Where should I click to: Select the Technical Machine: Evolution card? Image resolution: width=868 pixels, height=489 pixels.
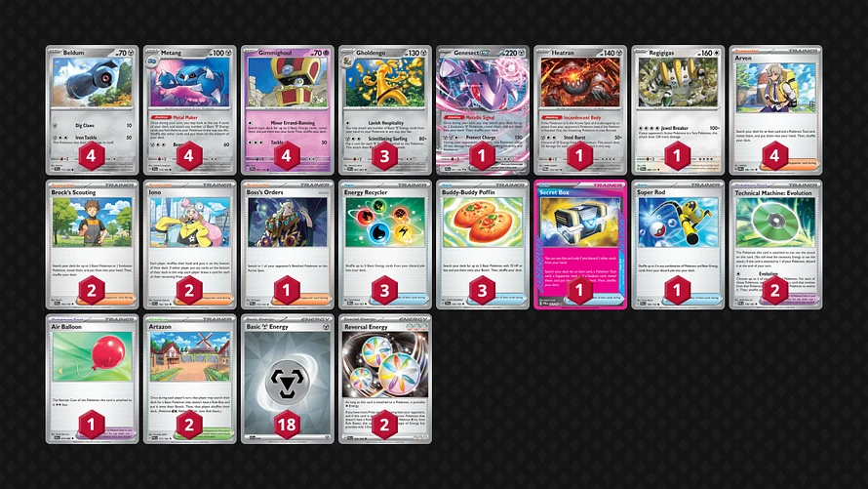coord(775,244)
